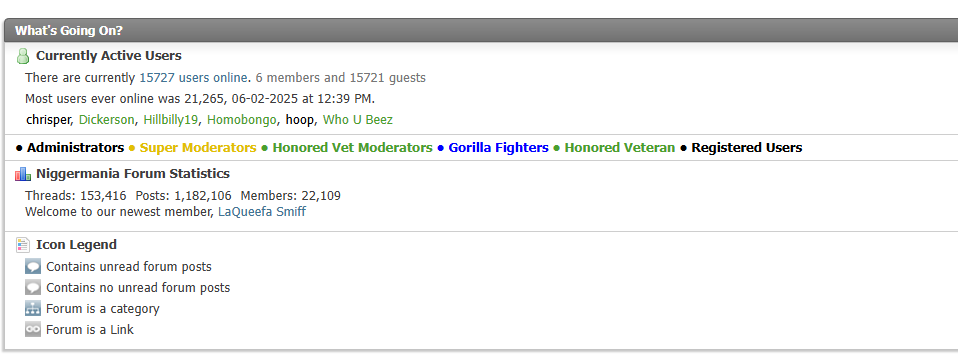Click the green Currently Active Users person icon
Viewport: 958px width, 363px height.
pyautogui.click(x=23, y=56)
